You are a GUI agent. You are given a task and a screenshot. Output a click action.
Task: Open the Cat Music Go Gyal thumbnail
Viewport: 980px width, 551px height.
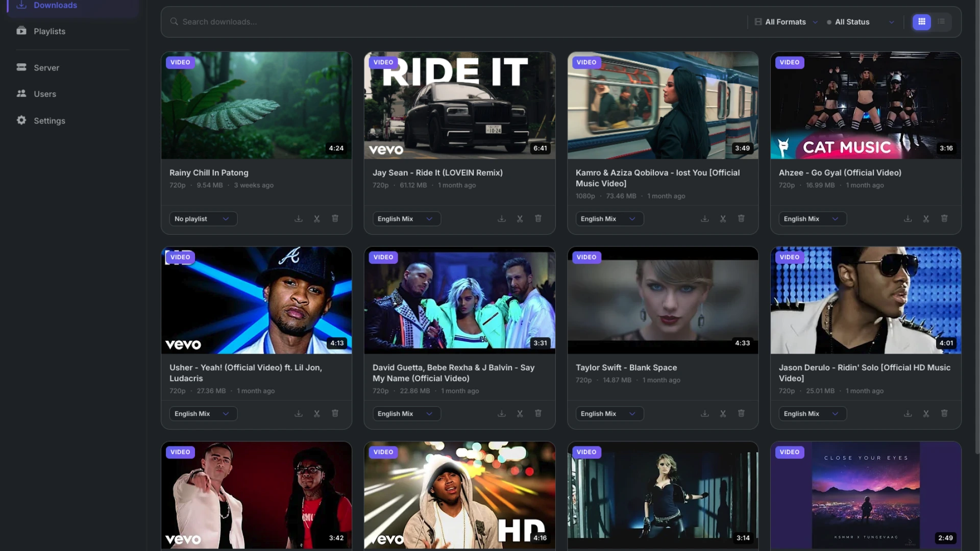pyautogui.click(x=866, y=105)
